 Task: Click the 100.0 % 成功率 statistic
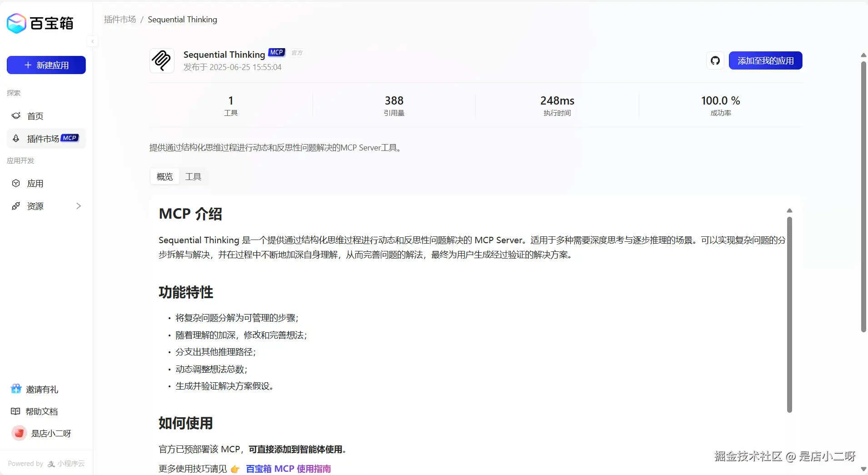pos(721,105)
